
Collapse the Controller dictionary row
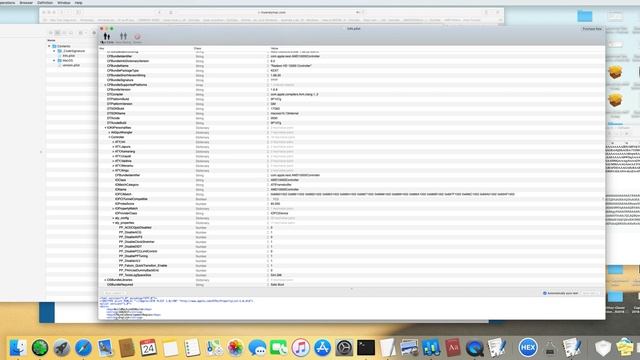tap(109, 137)
